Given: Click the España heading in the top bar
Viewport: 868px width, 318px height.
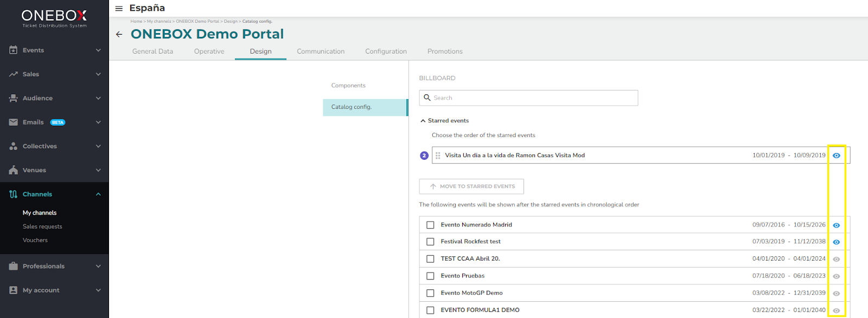Looking at the screenshot, I should (147, 8).
